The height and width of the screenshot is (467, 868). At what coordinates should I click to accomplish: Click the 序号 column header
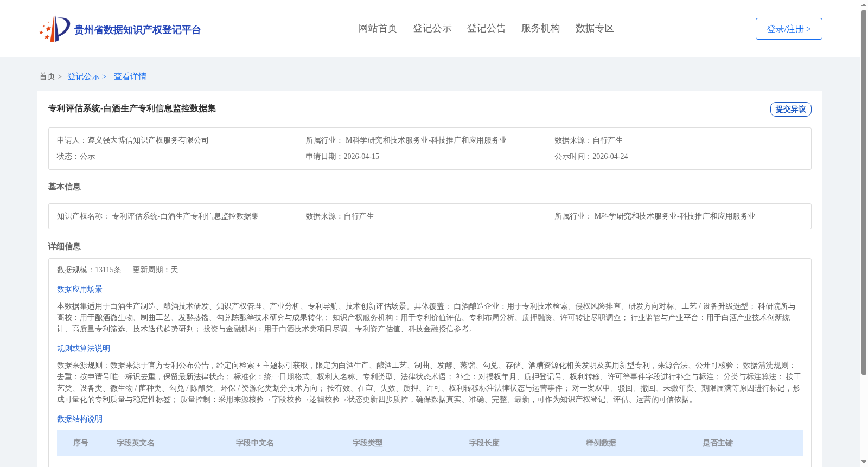click(x=81, y=443)
